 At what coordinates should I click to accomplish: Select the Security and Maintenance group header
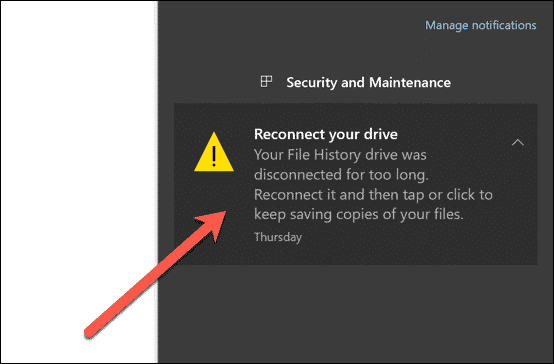pos(355,82)
